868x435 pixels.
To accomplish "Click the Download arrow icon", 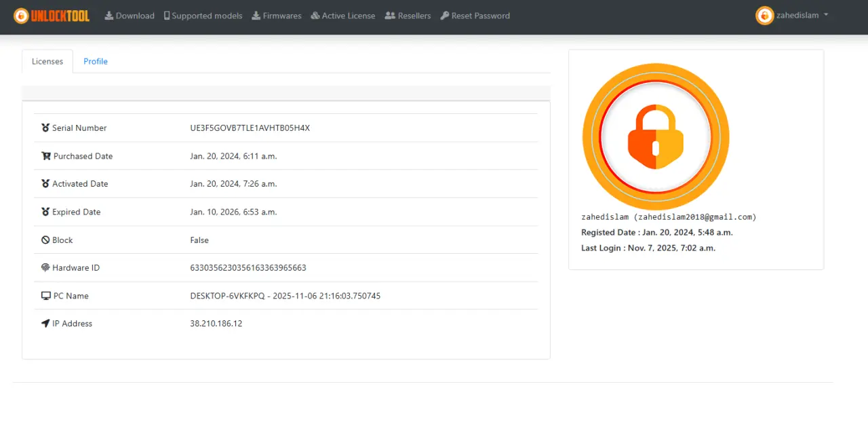I will pyautogui.click(x=108, y=16).
